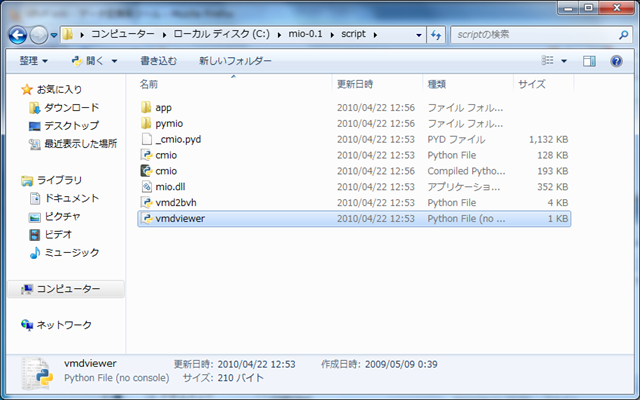The width and height of the screenshot is (640, 400).
Task: Click the mio.dll file name
Action: [170, 187]
